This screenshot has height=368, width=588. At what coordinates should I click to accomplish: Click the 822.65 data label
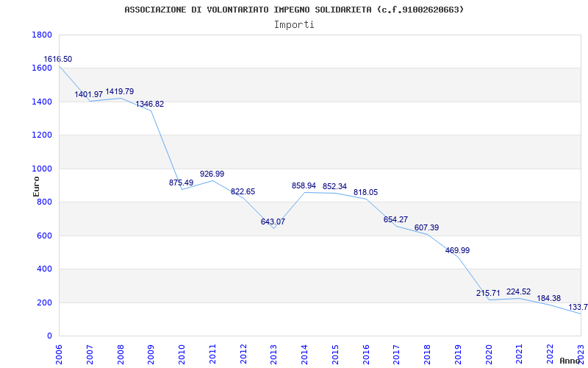click(243, 192)
